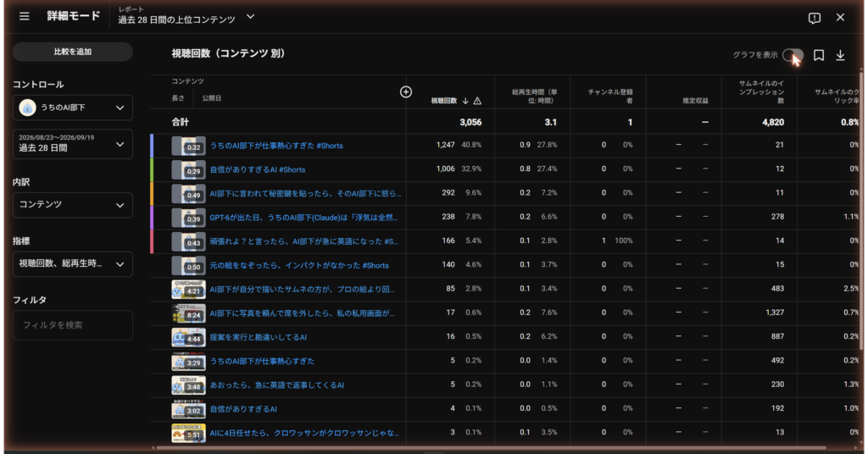This screenshot has width=868, height=454.
Task: Click the 3:48 video thumbnail
Action: 188,385
